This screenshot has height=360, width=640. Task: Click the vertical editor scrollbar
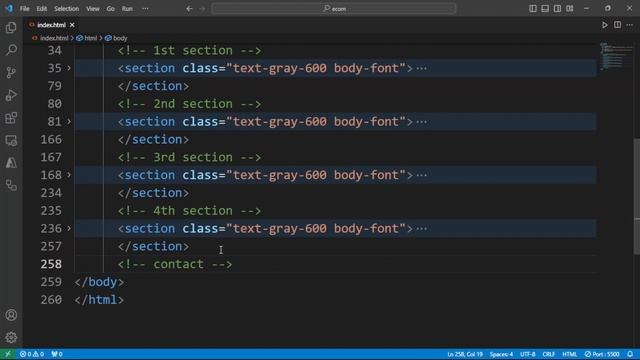(637, 196)
